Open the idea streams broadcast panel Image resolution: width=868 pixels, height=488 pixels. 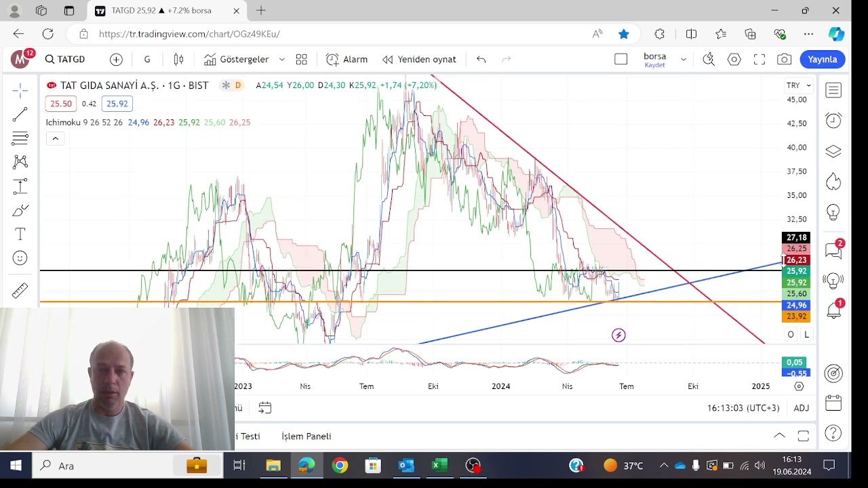click(x=833, y=280)
